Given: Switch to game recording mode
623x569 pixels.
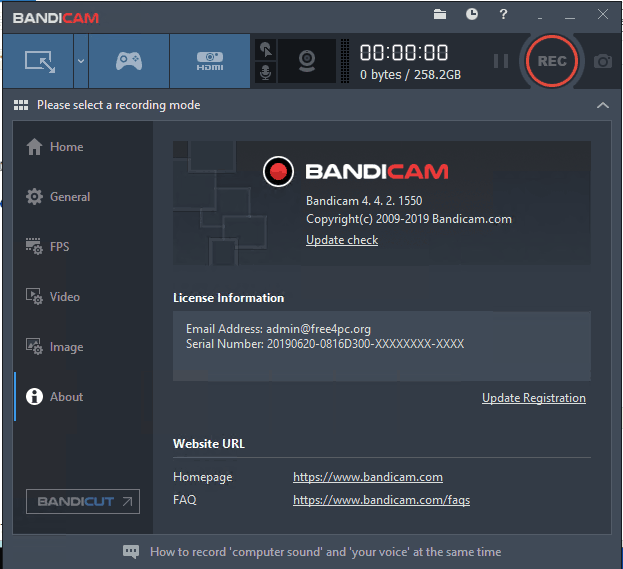Looking at the screenshot, I should (129, 61).
